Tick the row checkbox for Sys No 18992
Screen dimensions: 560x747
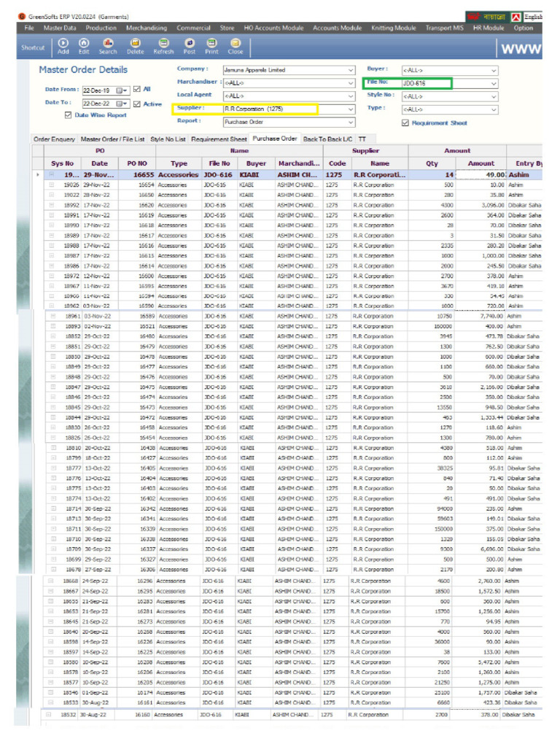click(x=52, y=205)
